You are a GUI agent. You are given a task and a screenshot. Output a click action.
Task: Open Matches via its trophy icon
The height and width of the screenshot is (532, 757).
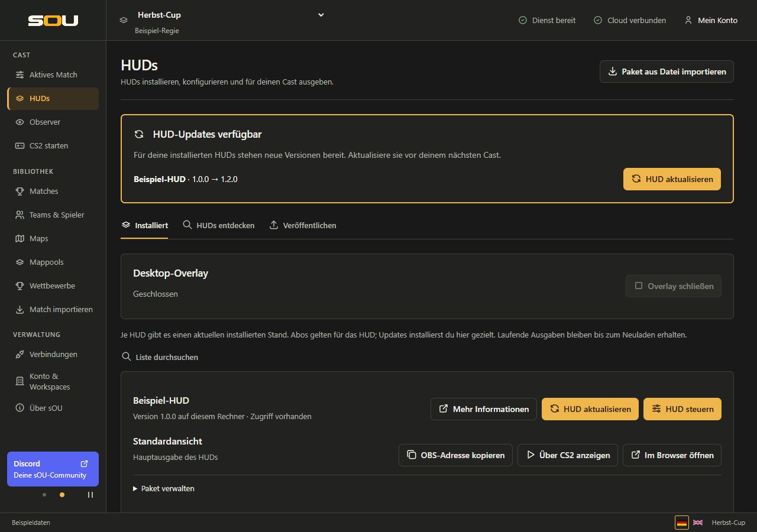(20, 192)
